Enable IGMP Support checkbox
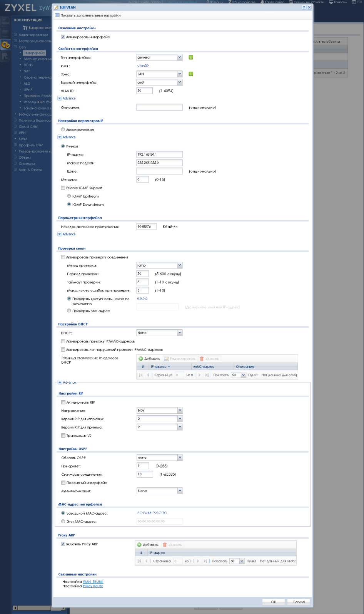 pos(63,188)
